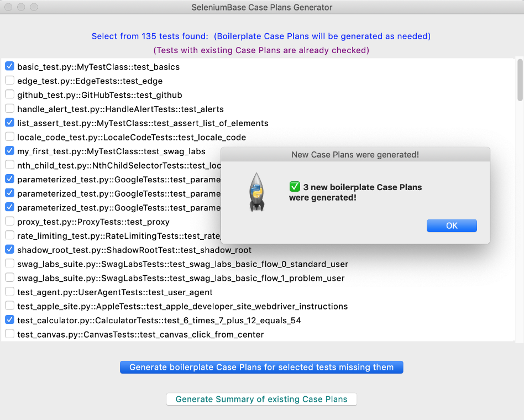Viewport: 524px width, 420px height.
Task: Click 'shadow_root_test.py::ShadowRootTest::test_shadow_root' label
Action: point(134,250)
